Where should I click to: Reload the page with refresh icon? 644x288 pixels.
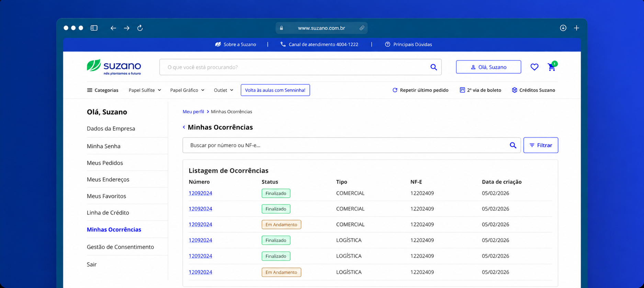click(140, 28)
